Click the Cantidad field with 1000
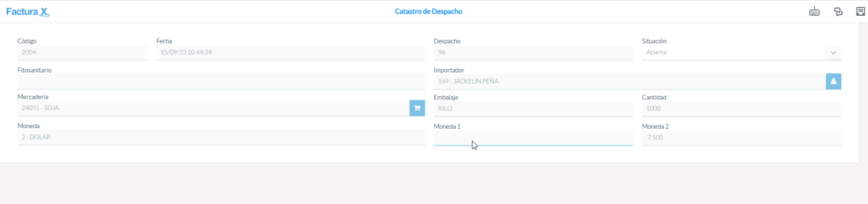 [742, 109]
